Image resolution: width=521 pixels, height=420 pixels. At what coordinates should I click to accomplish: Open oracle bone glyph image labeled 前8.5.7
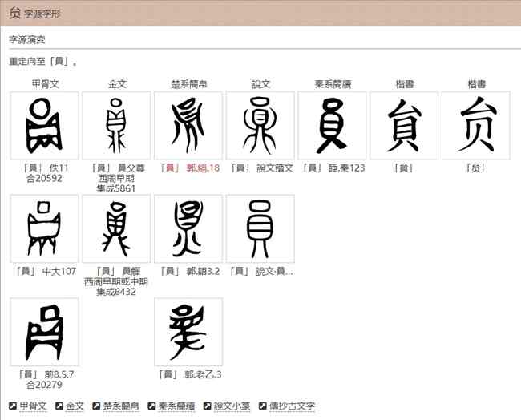[x=45, y=332]
